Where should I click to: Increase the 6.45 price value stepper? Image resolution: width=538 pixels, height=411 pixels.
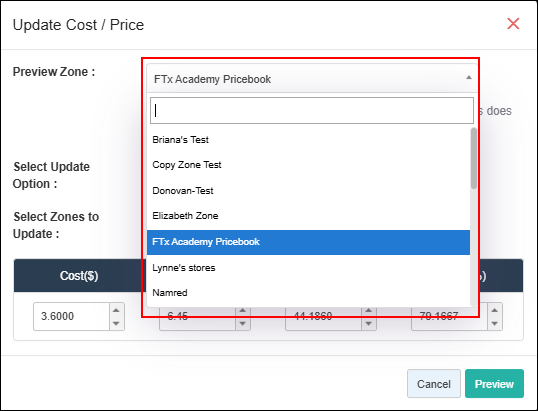[x=243, y=310]
